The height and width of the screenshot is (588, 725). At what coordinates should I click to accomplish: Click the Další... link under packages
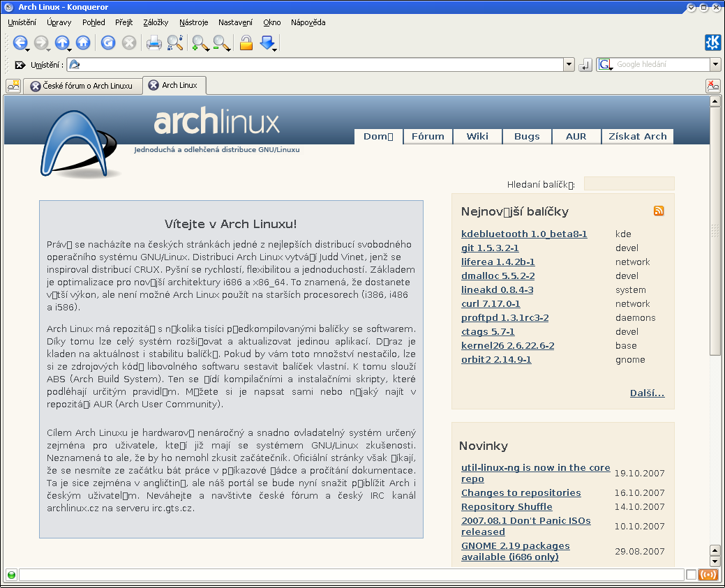[x=647, y=393]
